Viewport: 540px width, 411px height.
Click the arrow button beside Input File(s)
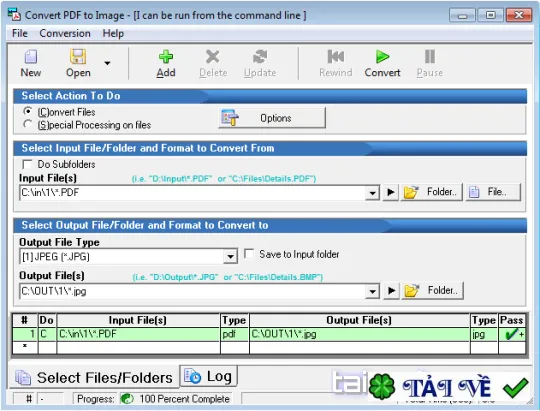tap(391, 192)
